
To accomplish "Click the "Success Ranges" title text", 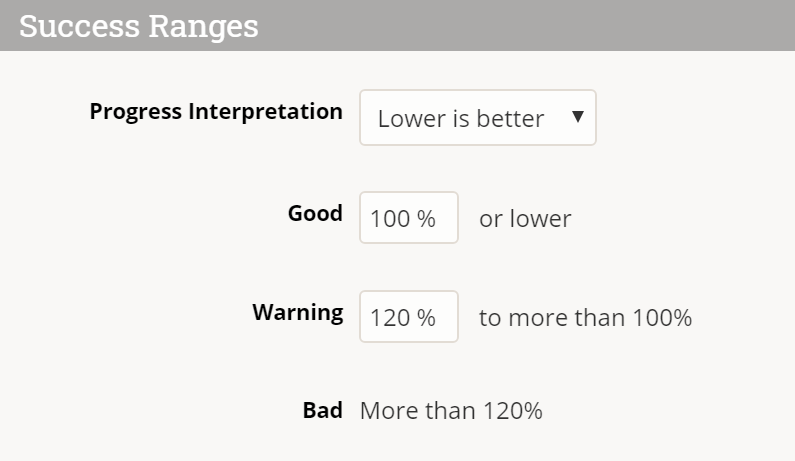I will 138,25.
